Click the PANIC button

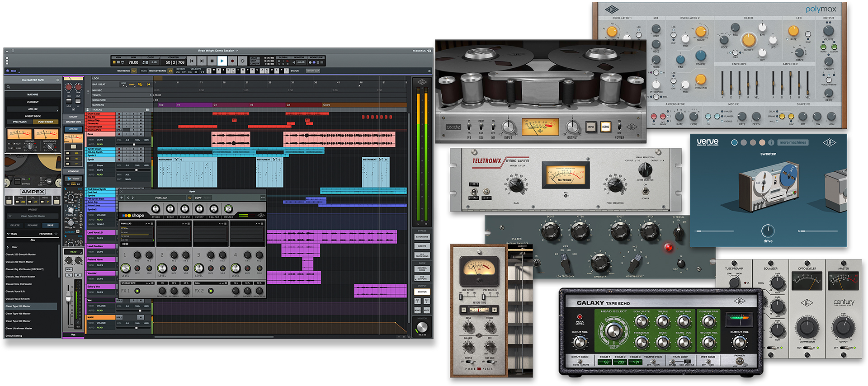144,71
